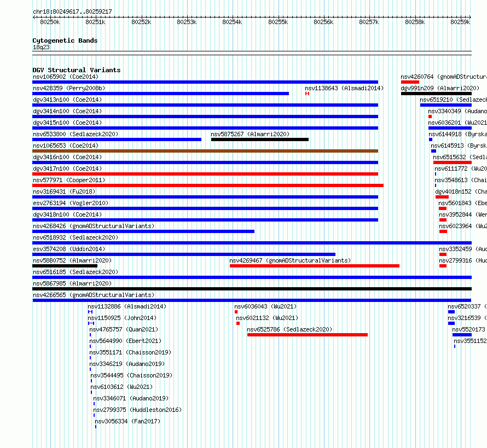Select the DGV Structural Variants track title

coord(77,70)
